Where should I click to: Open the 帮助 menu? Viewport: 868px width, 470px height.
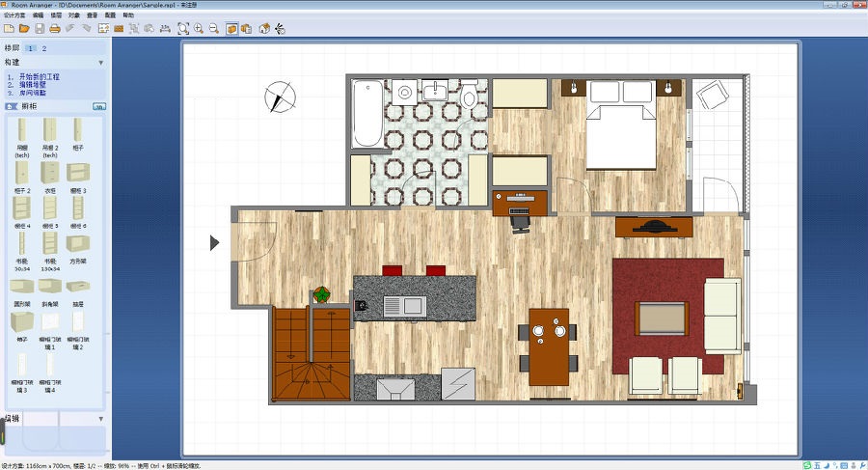[x=128, y=15]
